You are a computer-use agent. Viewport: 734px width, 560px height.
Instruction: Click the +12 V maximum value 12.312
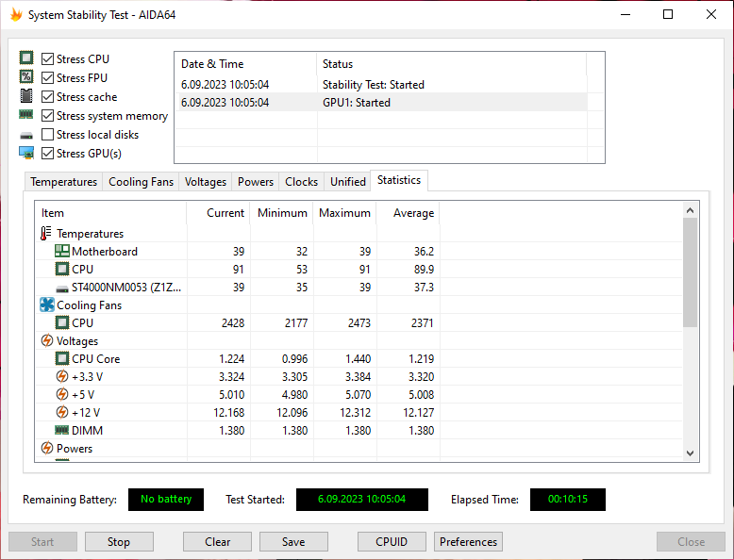point(355,413)
